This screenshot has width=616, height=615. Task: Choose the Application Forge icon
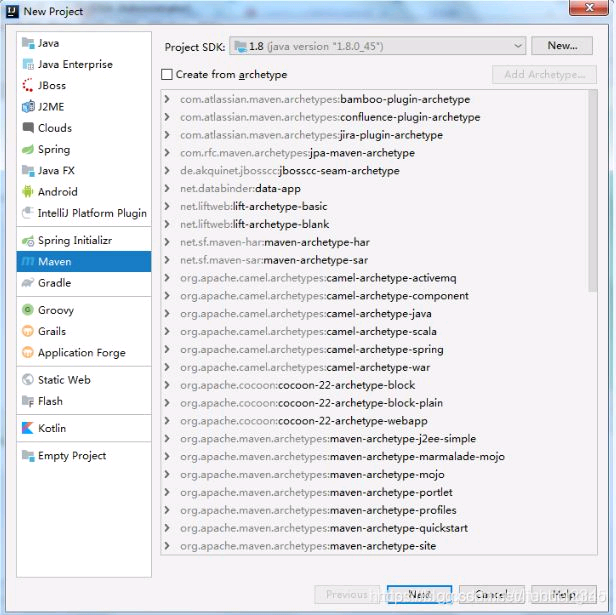point(28,352)
